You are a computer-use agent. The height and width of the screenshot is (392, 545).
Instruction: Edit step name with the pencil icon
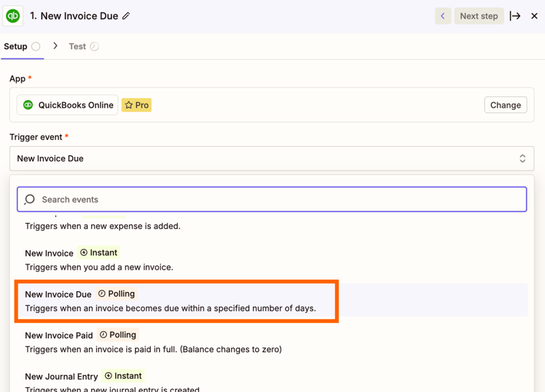[126, 16]
